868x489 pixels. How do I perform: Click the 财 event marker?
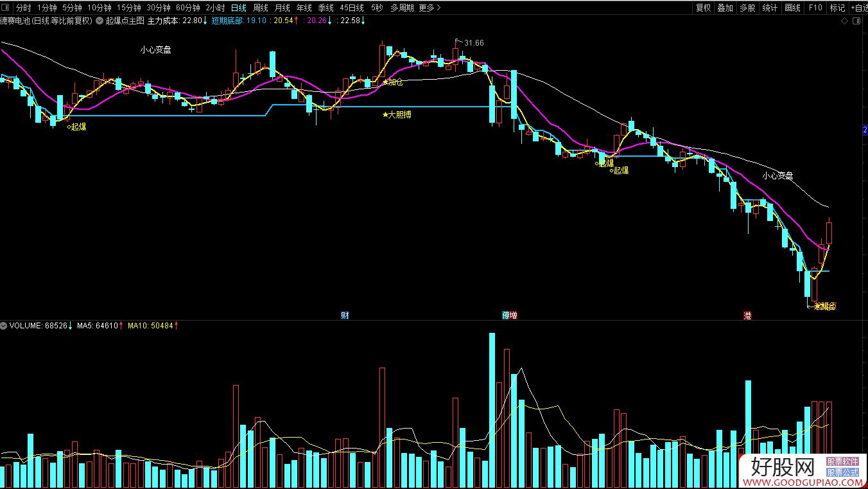[345, 316]
